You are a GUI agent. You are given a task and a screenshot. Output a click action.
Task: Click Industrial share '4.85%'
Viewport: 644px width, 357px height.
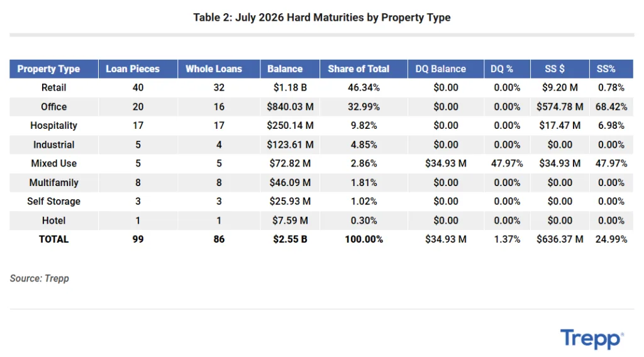click(364, 145)
